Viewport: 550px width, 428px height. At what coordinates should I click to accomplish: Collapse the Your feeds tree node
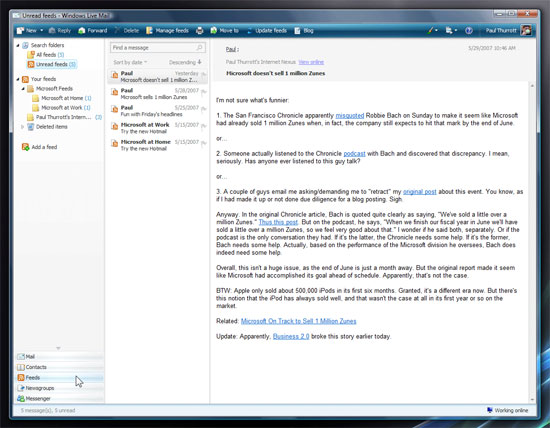[18, 79]
